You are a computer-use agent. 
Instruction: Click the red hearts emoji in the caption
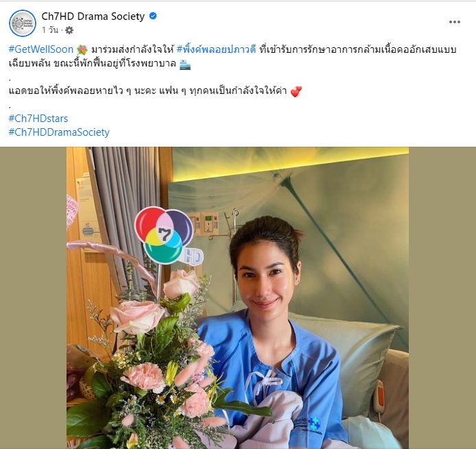pyautogui.click(x=296, y=91)
